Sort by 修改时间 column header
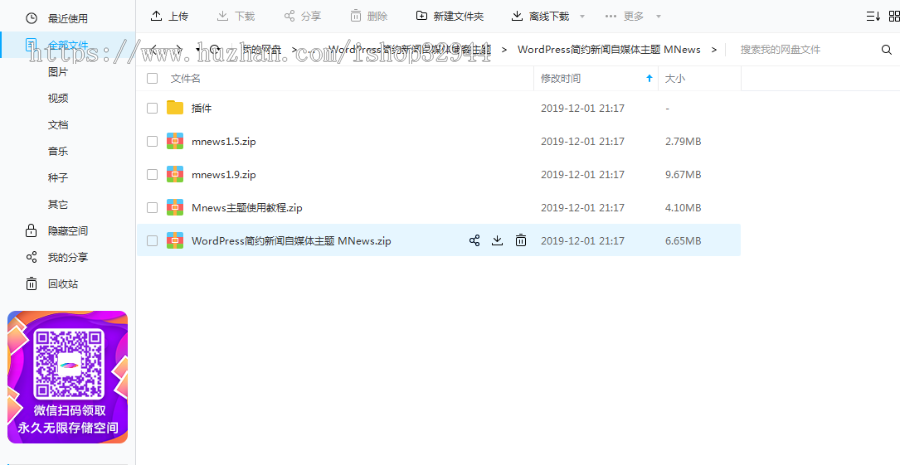The image size is (900, 465). click(561, 79)
